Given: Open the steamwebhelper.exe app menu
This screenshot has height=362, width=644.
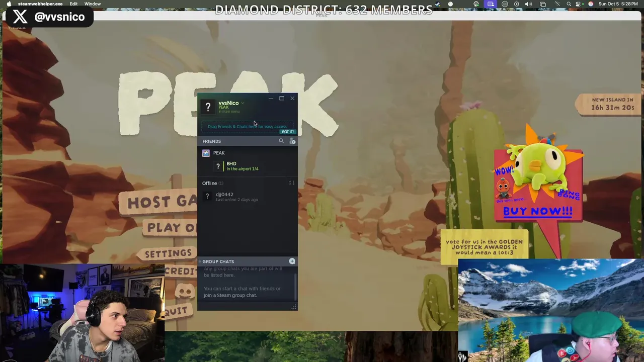Looking at the screenshot, I should coord(40,4).
